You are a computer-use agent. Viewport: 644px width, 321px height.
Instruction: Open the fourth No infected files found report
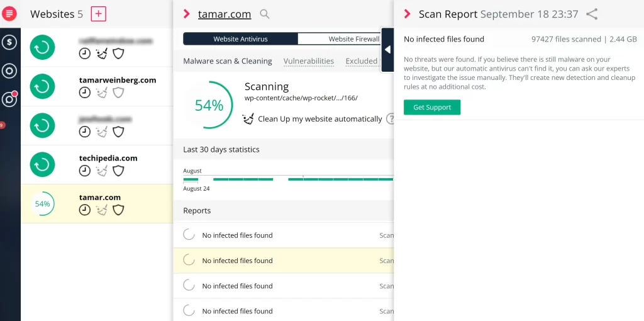click(x=284, y=310)
